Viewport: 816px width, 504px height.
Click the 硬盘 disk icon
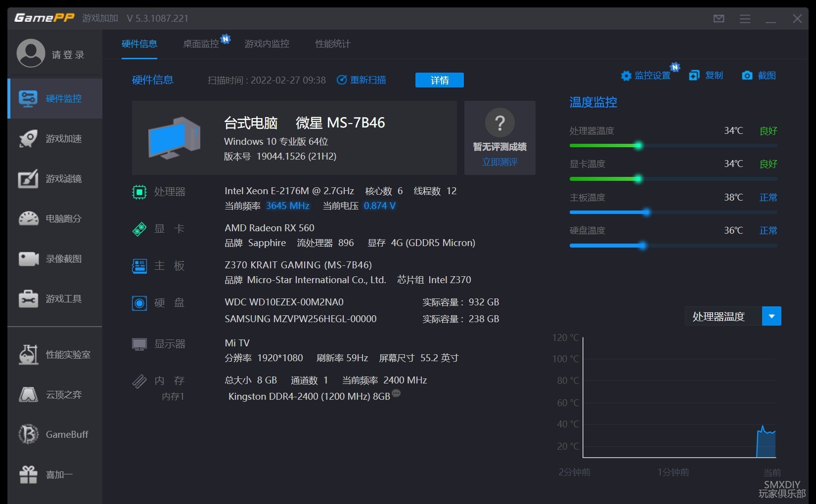tap(139, 303)
